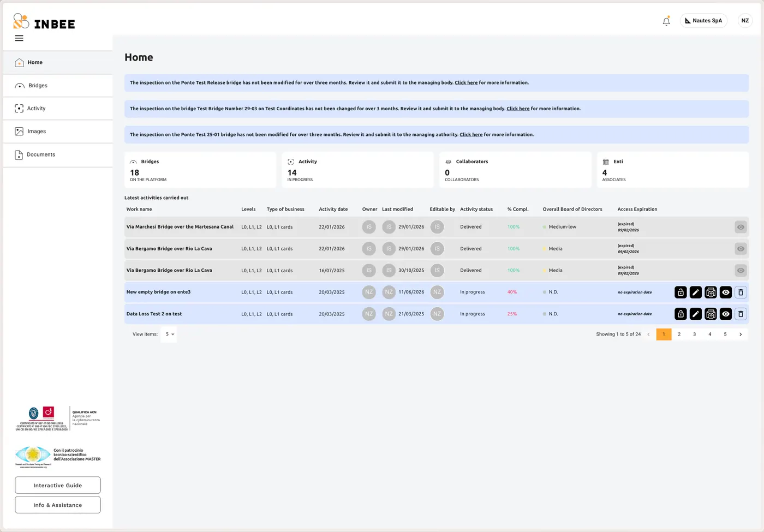Image resolution: width=764 pixels, height=532 pixels.
Task: Click the Enti building icon
Action: tap(606, 162)
